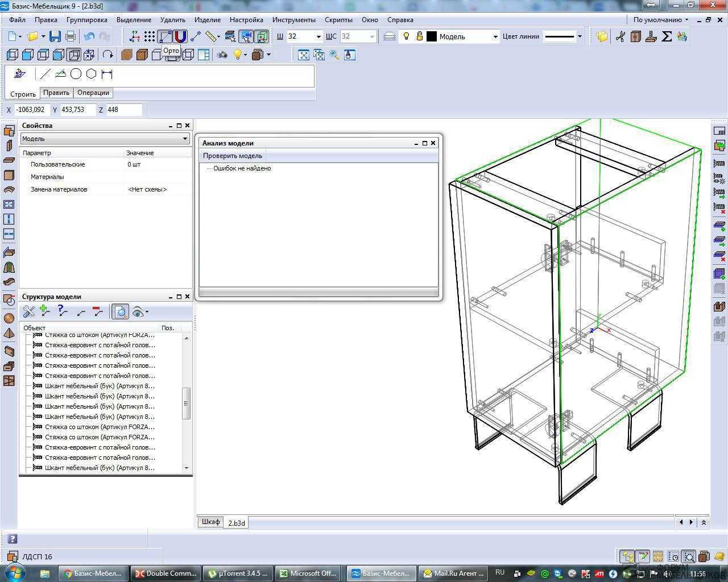Click the zoom magnifier icon
728x582 pixels.
pos(334,55)
